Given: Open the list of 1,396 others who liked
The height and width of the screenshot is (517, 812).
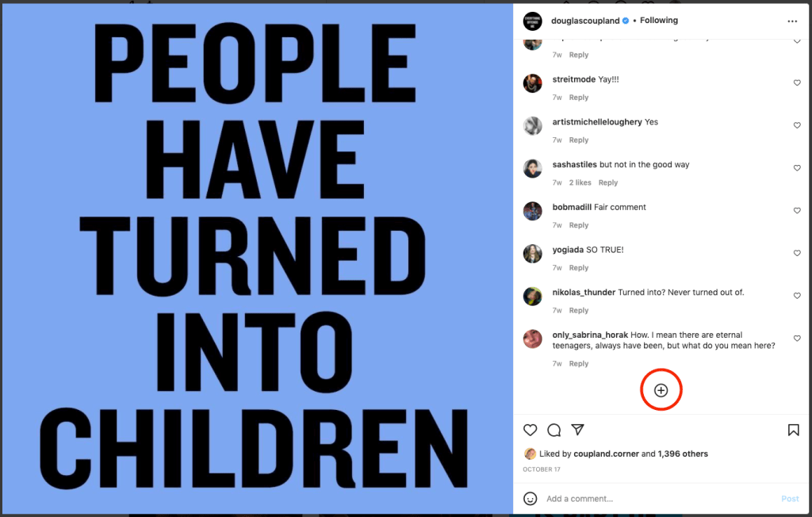Looking at the screenshot, I should click(x=683, y=454).
